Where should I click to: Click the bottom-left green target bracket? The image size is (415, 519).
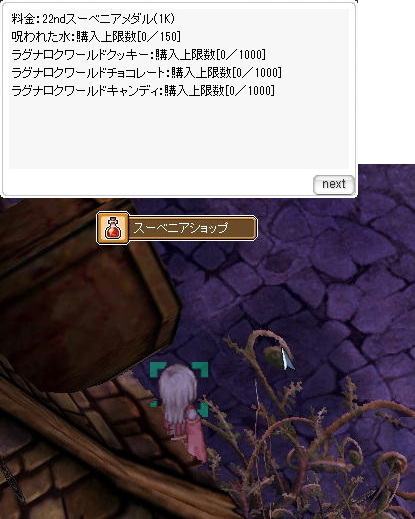(154, 403)
